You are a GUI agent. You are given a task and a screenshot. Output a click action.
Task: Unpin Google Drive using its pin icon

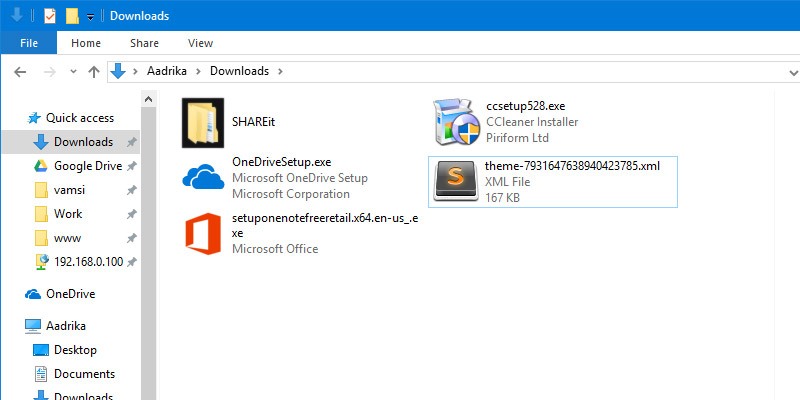point(132,166)
